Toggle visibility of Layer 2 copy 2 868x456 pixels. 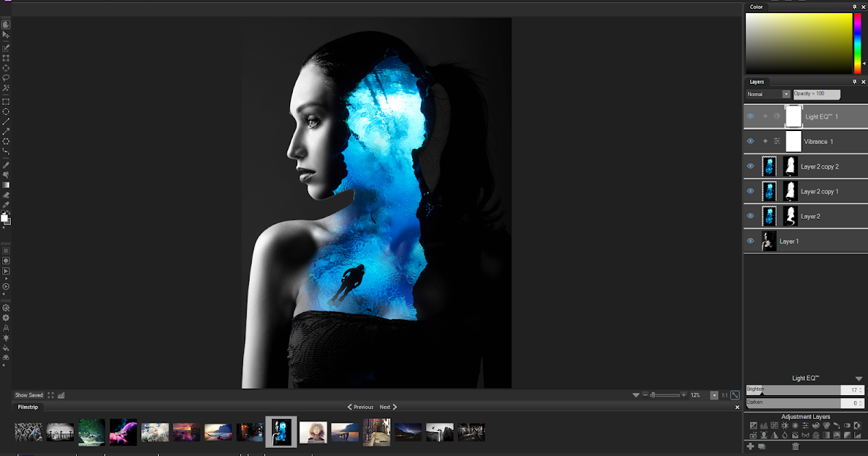coord(750,166)
